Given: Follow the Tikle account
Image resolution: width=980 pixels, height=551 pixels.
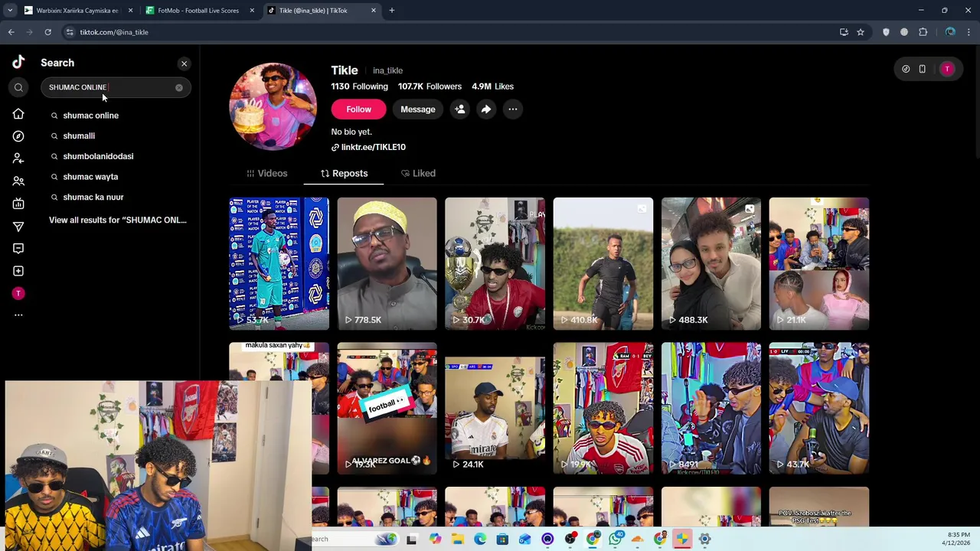Looking at the screenshot, I should tap(358, 109).
